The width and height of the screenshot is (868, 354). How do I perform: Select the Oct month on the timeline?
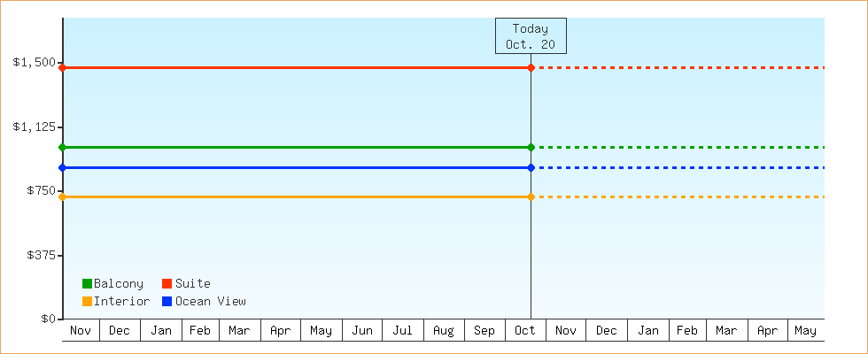[x=525, y=331]
